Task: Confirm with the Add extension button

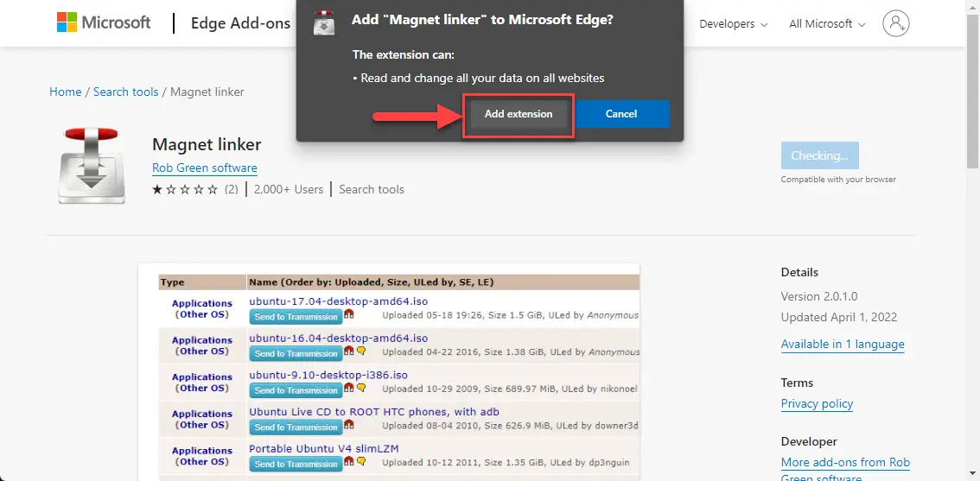Action: pyautogui.click(x=519, y=114)
